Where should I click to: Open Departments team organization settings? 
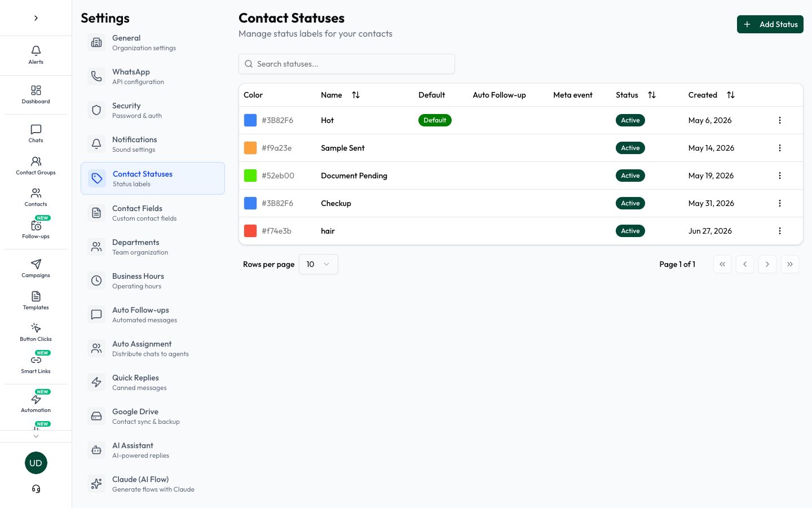coord(153,247)
